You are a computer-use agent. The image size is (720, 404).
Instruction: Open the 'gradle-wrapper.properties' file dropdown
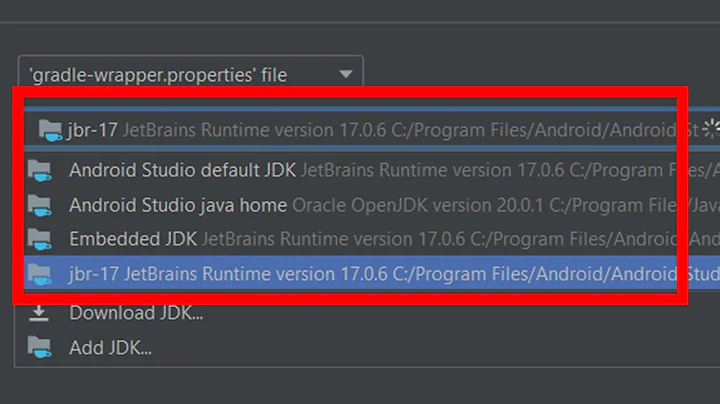click(191, 74)
